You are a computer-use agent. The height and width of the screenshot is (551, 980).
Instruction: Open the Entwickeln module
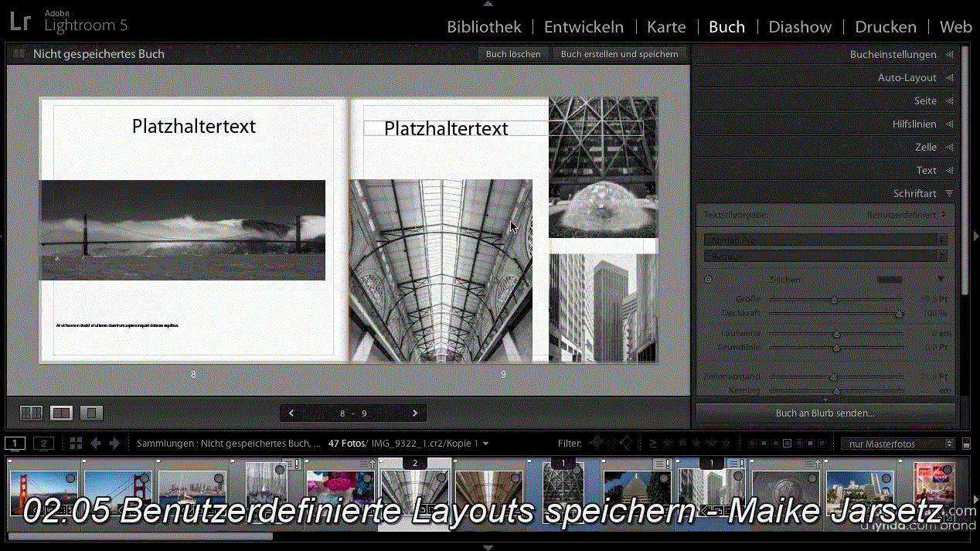[x=584, y=26]
